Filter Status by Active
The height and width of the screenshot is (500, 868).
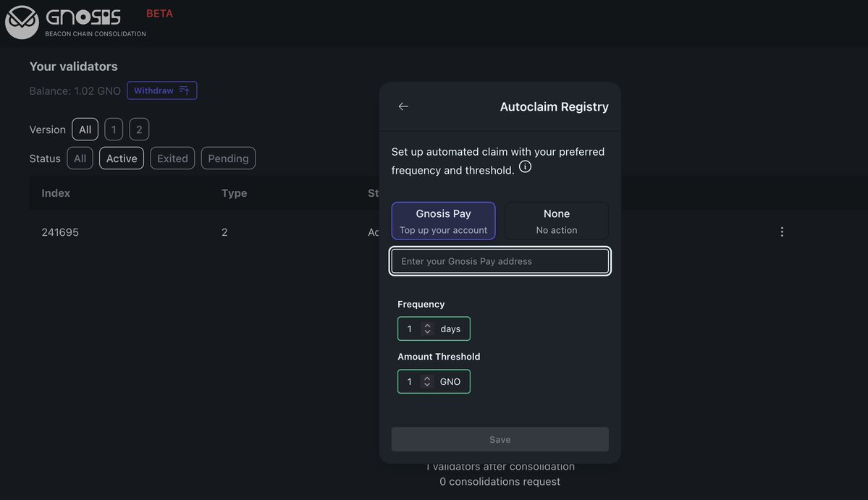coord(121,158)
